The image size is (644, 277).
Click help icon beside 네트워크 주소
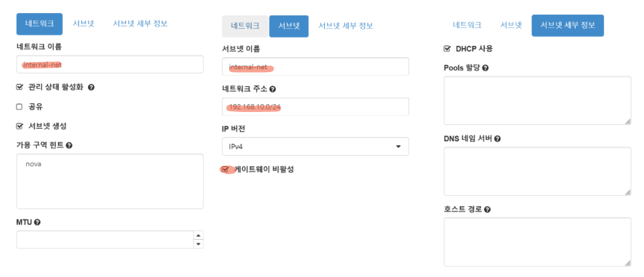(x=273, y=89)
